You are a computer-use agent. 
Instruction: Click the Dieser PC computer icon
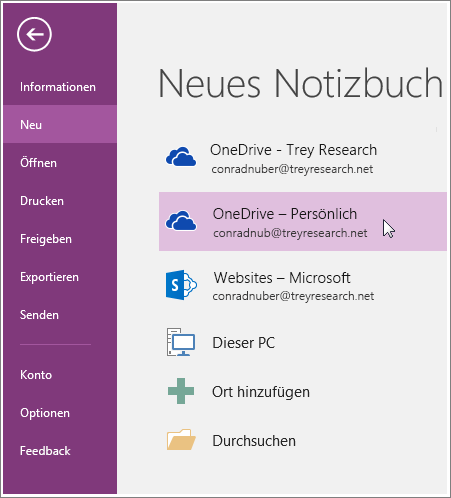tap(181, 342)
